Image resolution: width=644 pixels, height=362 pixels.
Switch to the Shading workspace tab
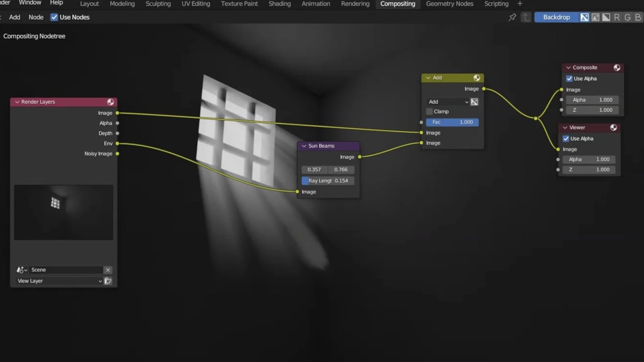(279, 4)
